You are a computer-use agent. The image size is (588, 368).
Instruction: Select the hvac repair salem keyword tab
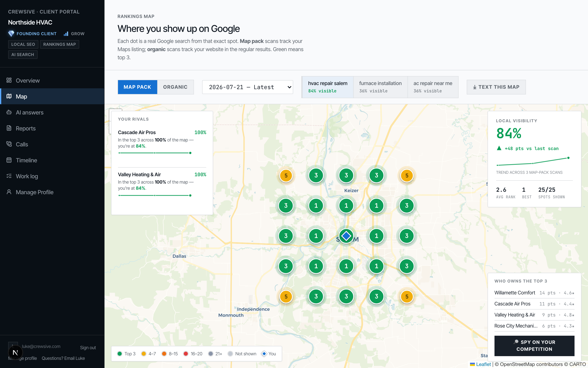pos(327,87)
